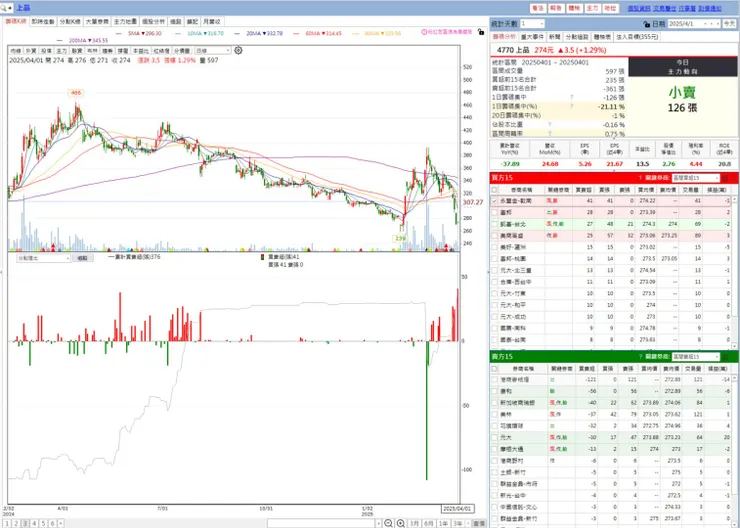Tick the checkbox beside 凱基-台北
Screen dimensions: 740x528
click(494, 224)
